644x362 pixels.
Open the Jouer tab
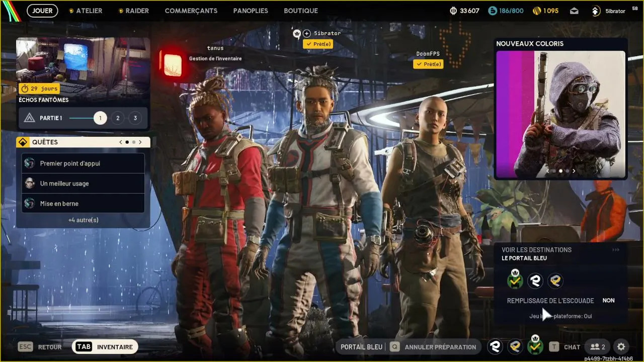pyautogui.click(x=42, y=11)
